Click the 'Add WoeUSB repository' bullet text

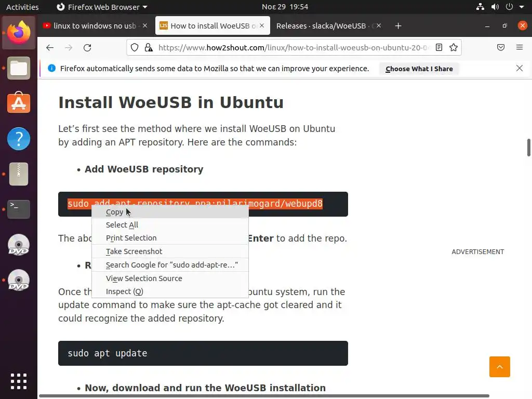tap(144, 169)
